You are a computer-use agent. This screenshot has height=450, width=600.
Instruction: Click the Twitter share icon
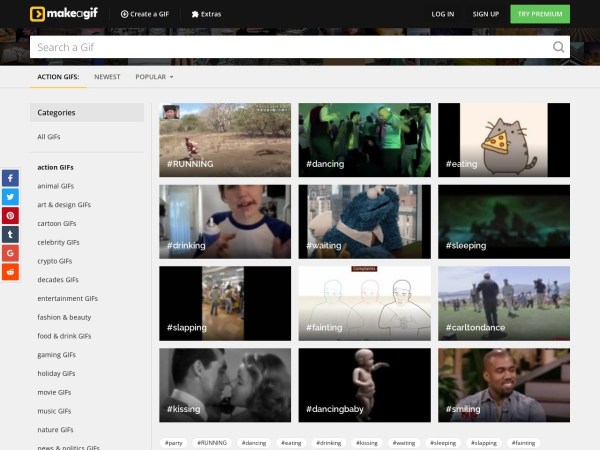pyautogui.click(x=10, y=197)
